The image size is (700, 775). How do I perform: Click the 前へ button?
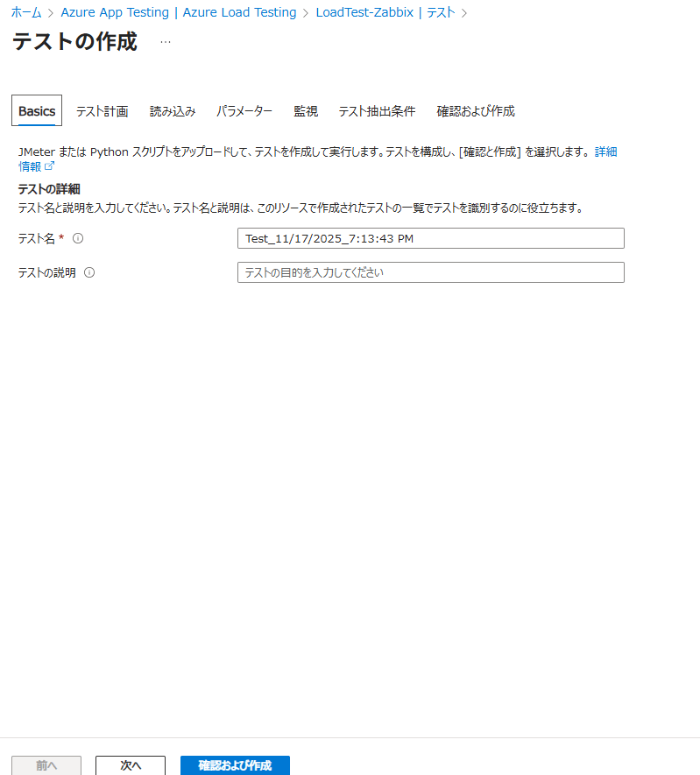[46, 765]
